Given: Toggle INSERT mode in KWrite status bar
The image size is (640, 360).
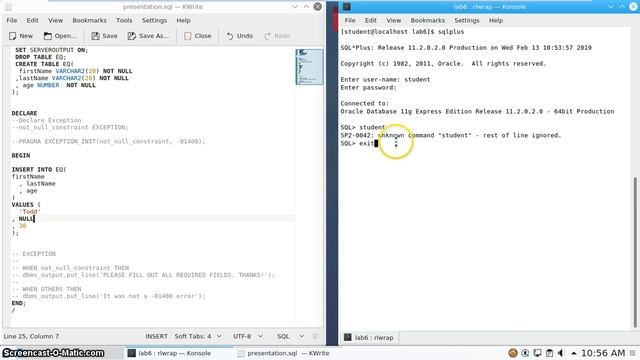Looking at the screenshot, I should pyautogui.click(x=156, y=336).
